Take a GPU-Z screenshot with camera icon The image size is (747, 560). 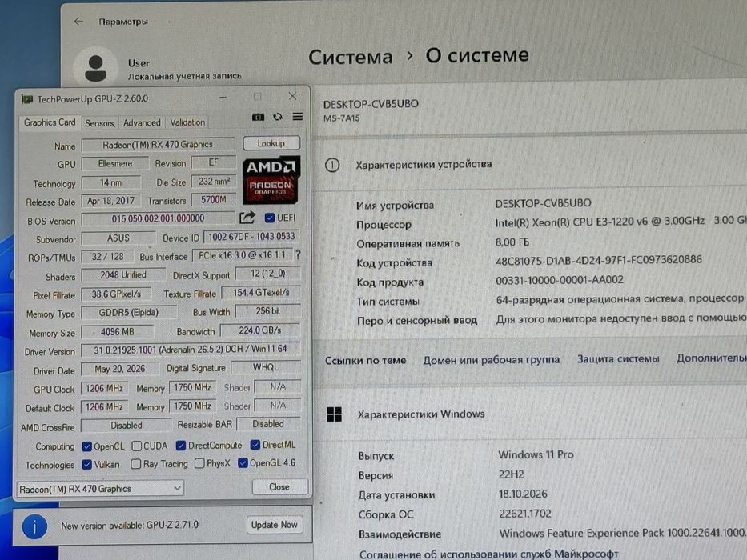259,117
